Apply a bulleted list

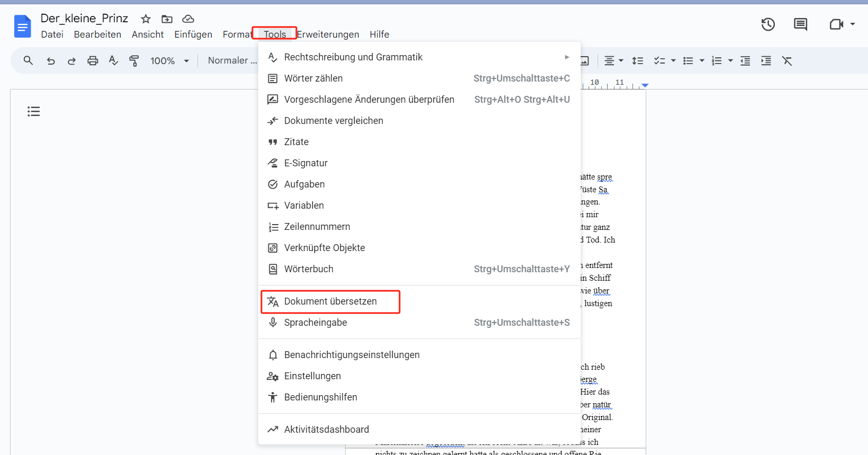[x=688, y=61]
